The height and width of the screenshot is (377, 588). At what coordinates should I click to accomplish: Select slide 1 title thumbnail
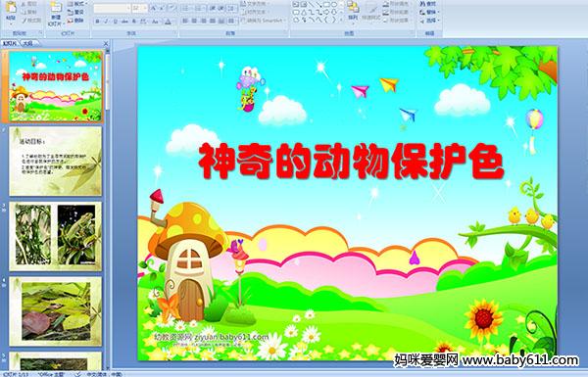(x=56, y=86)
